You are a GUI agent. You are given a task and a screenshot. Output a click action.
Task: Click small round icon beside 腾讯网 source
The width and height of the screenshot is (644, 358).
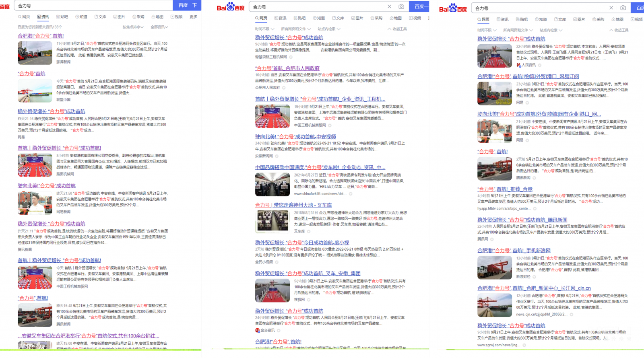pyautogui.click(x=492, y=239)
